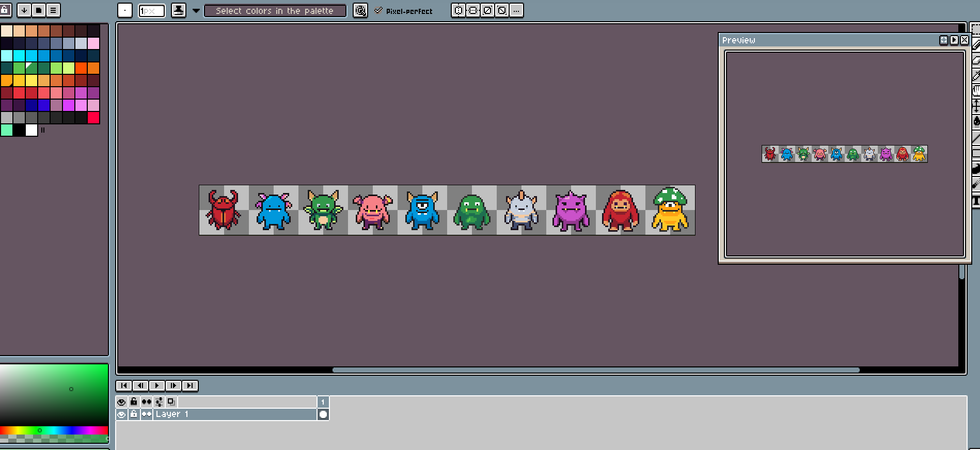Center the Preview window view

point(944,40)
